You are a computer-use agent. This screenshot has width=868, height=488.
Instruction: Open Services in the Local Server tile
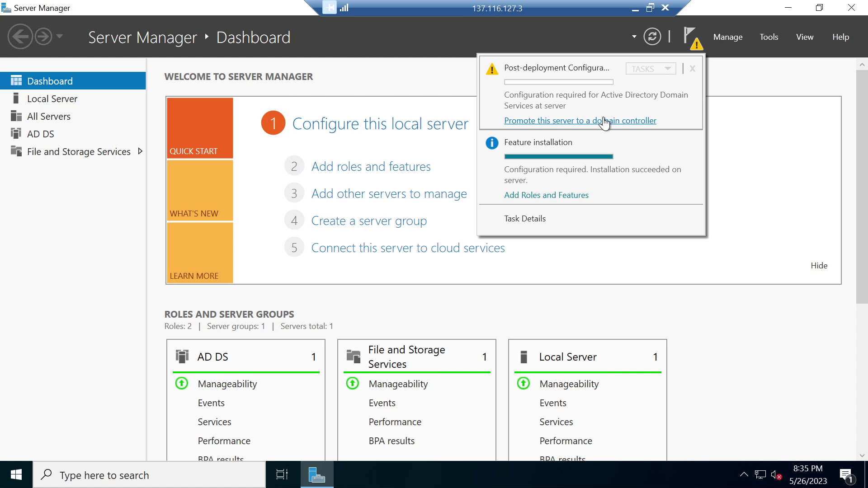point(556,422)
